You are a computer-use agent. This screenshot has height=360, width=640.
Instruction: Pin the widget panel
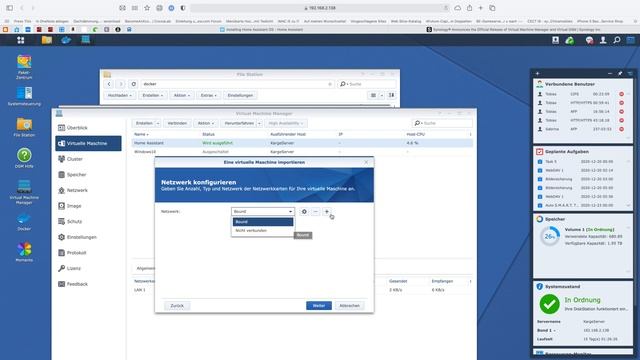tap(620, 73)
